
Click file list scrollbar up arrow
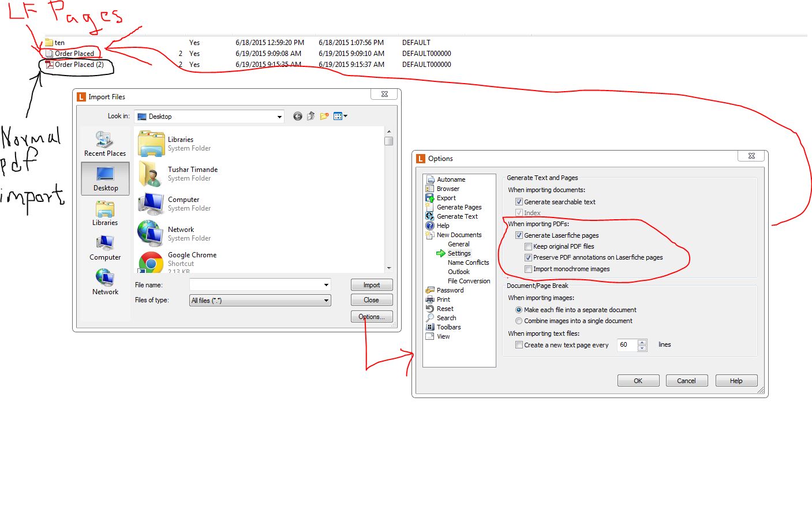tap(389, 132)
